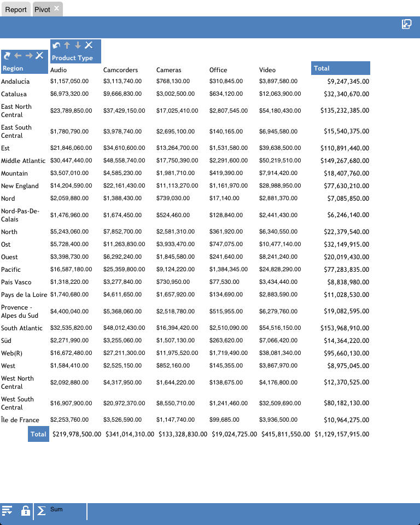Switch to the Pivot tab

click(x=42, y=9)
